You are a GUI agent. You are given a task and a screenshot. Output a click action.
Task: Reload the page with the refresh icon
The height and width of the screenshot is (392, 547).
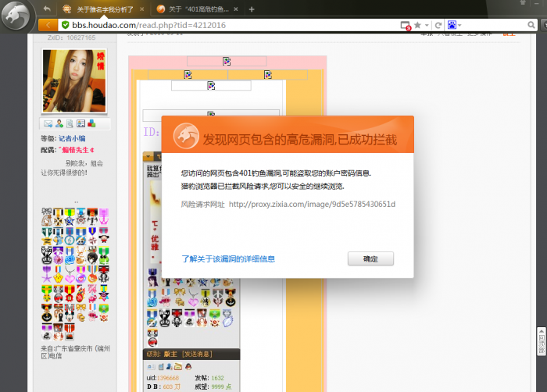pos(438,25)
